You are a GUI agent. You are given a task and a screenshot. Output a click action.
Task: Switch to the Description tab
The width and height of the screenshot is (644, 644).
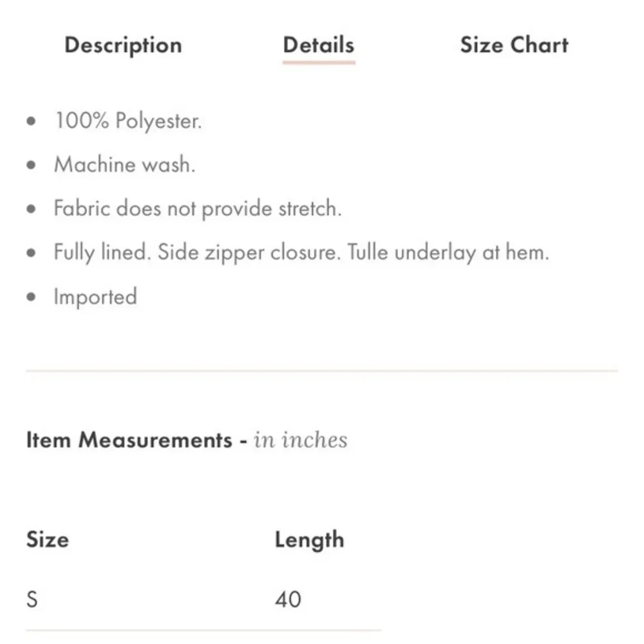point(122,45)
